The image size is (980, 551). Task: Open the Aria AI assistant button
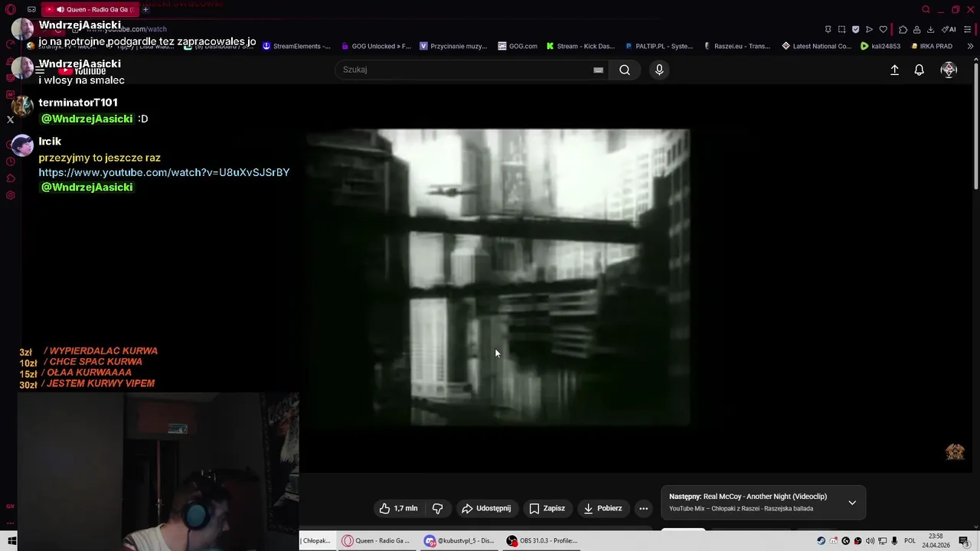pos(949,30)
